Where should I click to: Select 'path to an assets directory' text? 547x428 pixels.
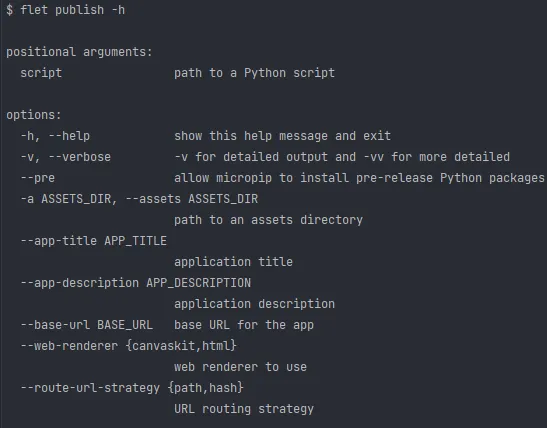point(268,220)
